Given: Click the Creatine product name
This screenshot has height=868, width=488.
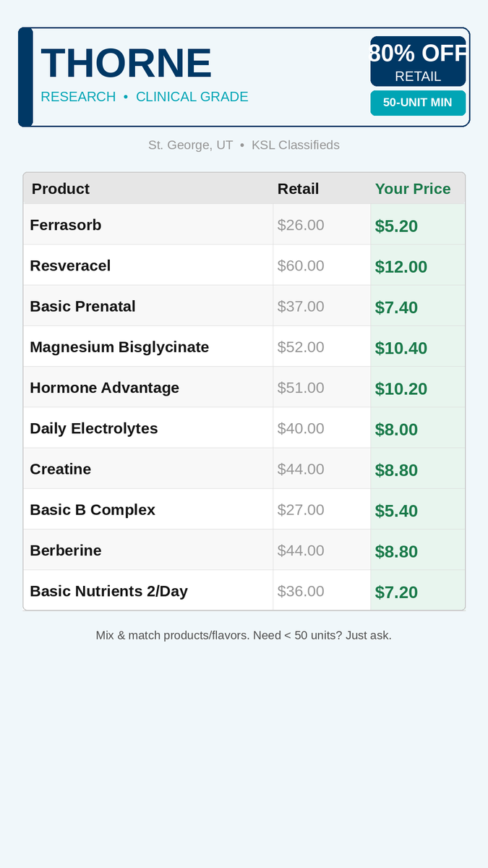Looking at the screenshot, I should pos(61,469).
